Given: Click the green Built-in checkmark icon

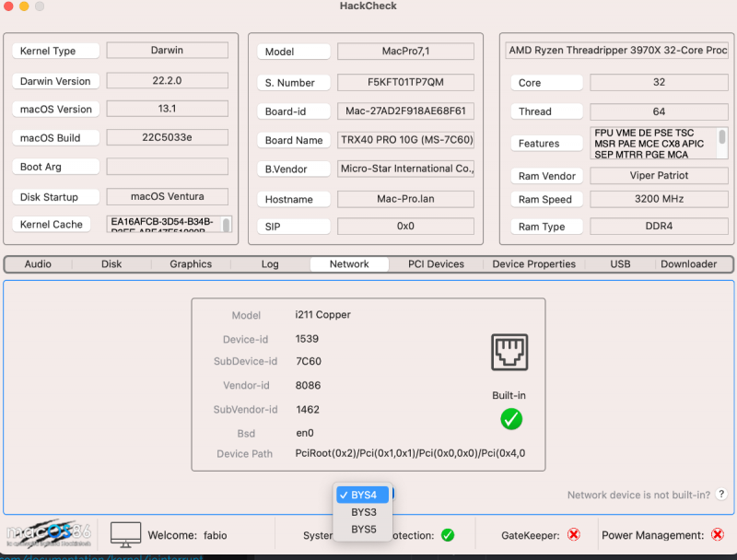Looking at the screenshot, I should coord(511,419).
